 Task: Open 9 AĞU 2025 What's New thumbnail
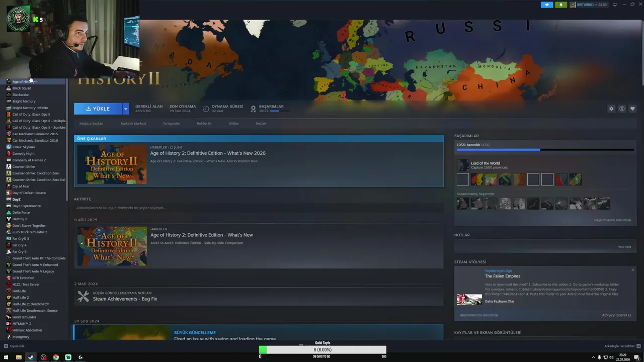point(112,246)
